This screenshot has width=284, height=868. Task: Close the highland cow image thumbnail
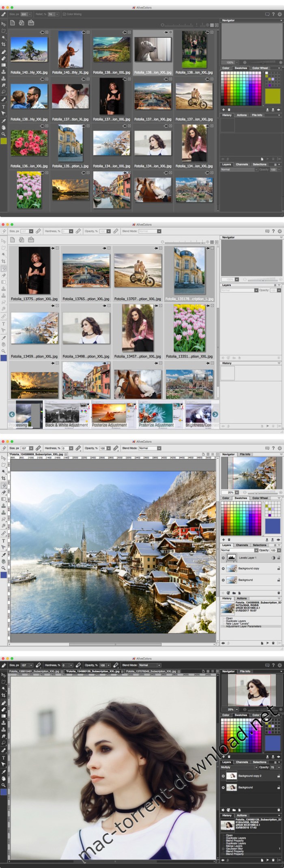[88, 32]
